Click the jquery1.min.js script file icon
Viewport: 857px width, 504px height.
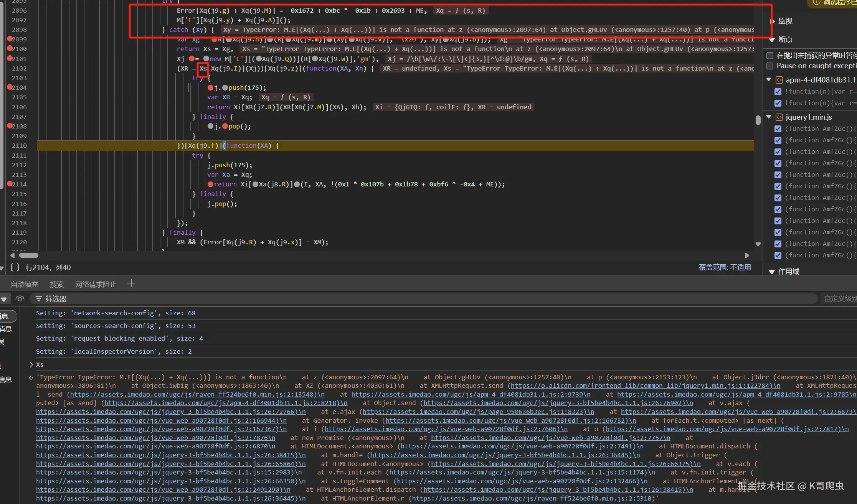pyautogui.click(x=779, y=117)
